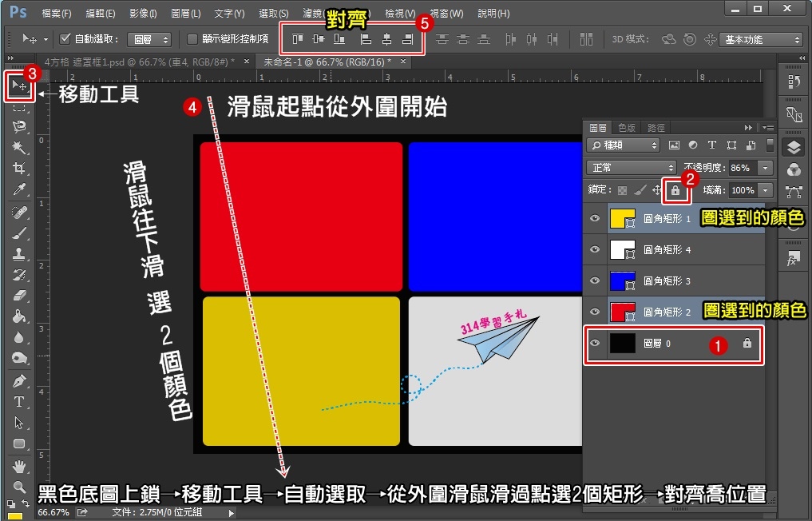The image size is (812, 521).
Task: Hide the 圖層 0 layer
Action: pos(595,343)
